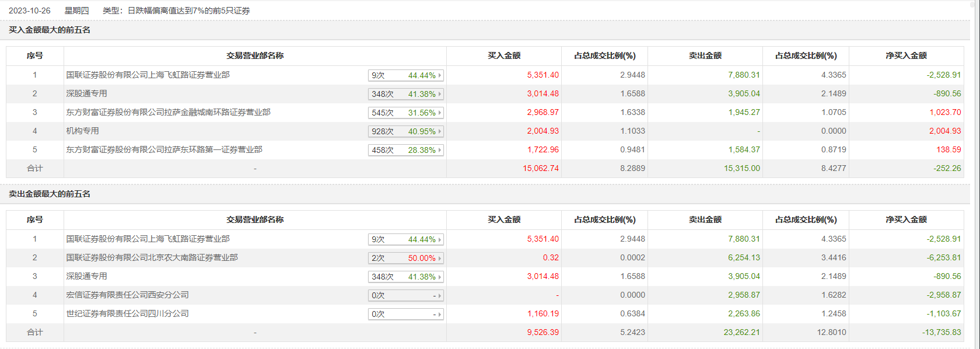Open the 0次 box for 宏信证券西安分公司
The image size is (980, 349).
point(406,295)
